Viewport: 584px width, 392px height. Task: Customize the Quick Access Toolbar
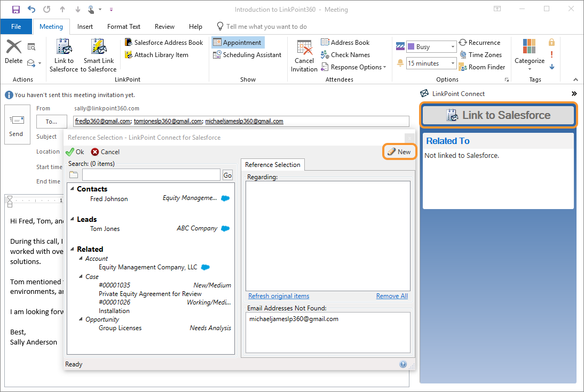pos(111,9)
